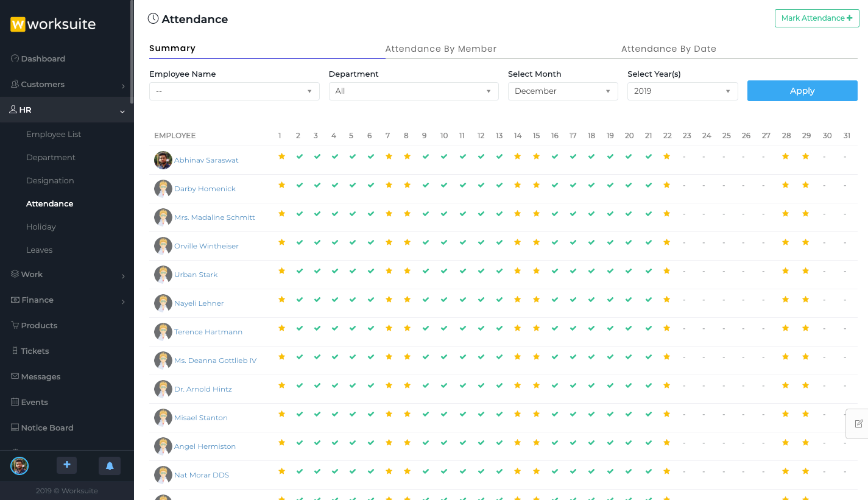The height and width of the screenshot is (500, 868).
Task: Click the EMPLOYEE column header
Action: point(175,136)
